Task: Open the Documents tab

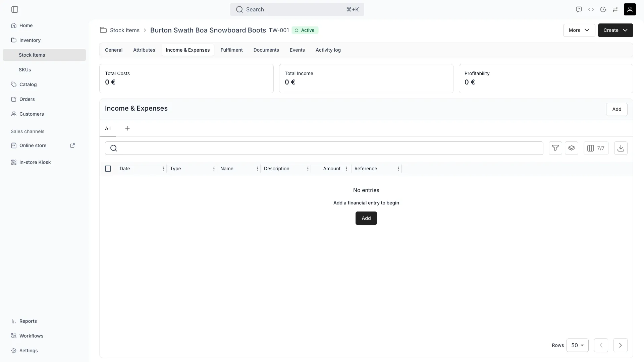Action: pyautogui.click(x=266, y=50)
